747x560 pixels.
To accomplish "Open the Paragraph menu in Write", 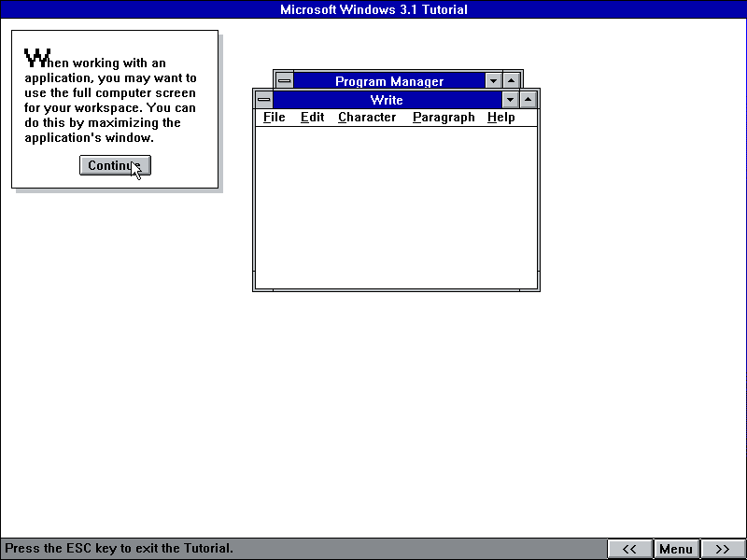I will (444, 118).
